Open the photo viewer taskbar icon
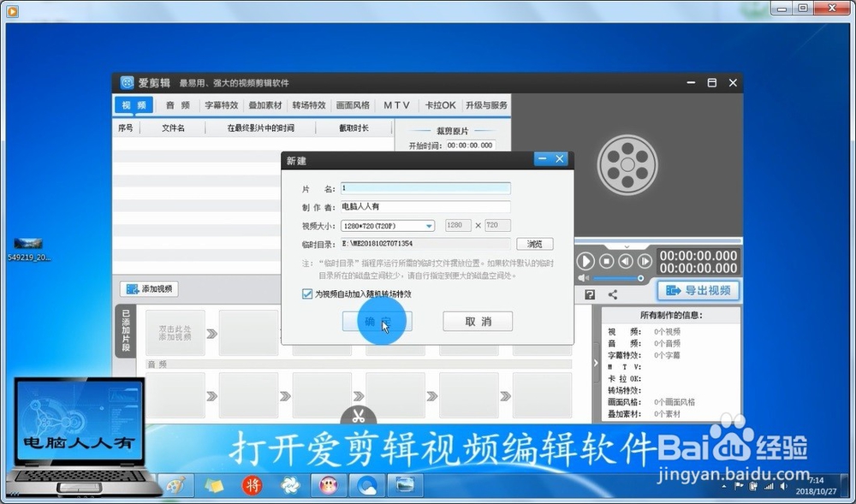Screen dimensions: 856x504 (405, 485)
